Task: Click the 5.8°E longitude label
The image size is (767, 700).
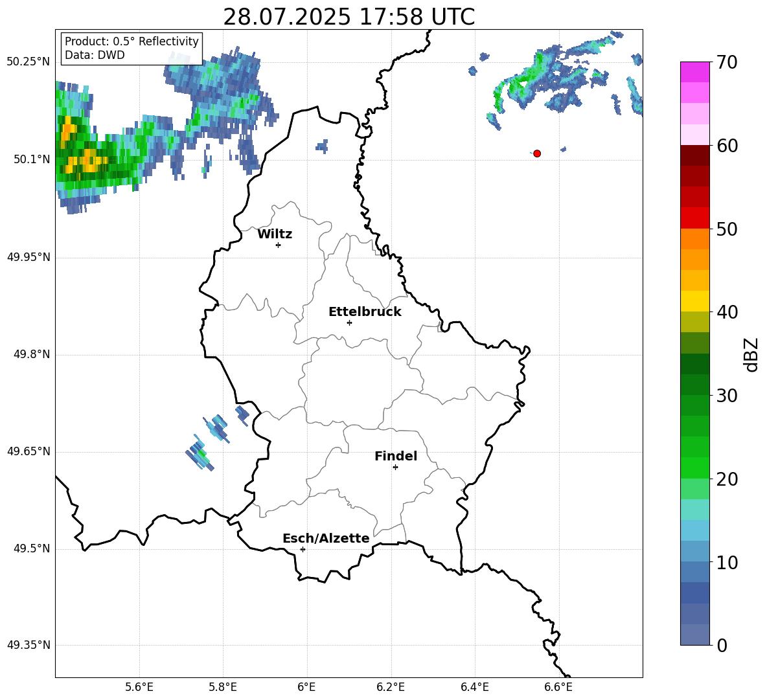Action: 223,687
